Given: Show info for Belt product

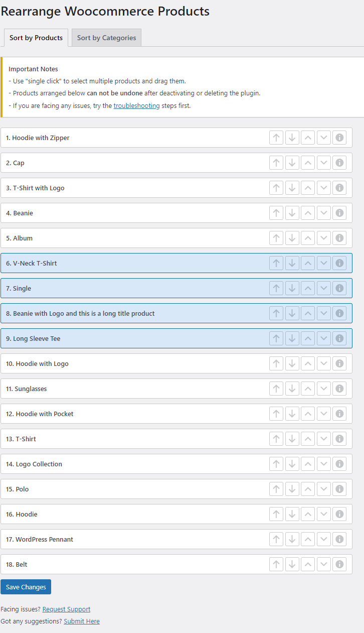Looking at the screenshot, I should click(x=339, y=564).
